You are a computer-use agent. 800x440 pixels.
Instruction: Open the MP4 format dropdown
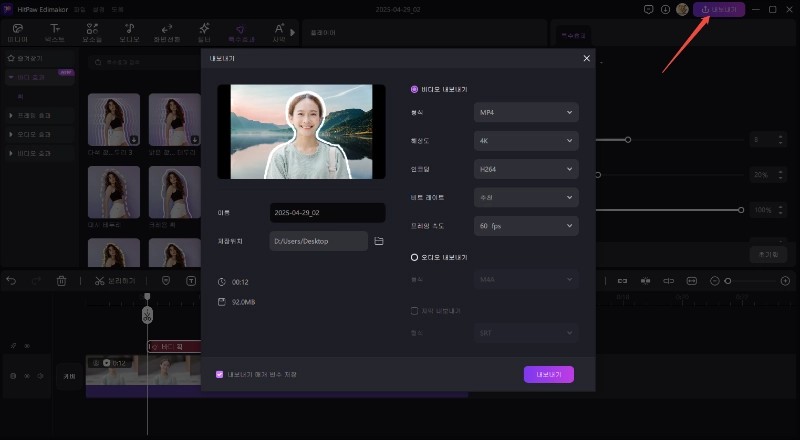click(526, 112)
